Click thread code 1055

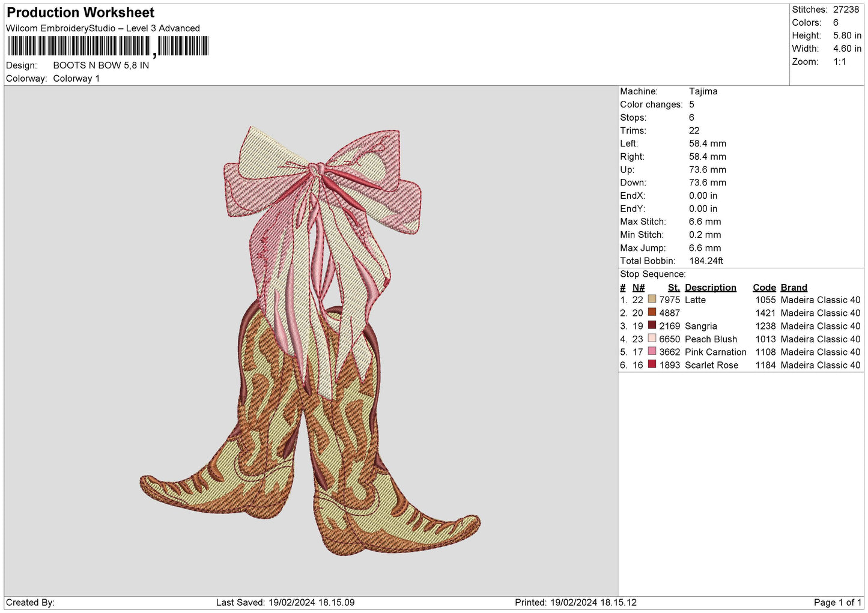[765, 300]
